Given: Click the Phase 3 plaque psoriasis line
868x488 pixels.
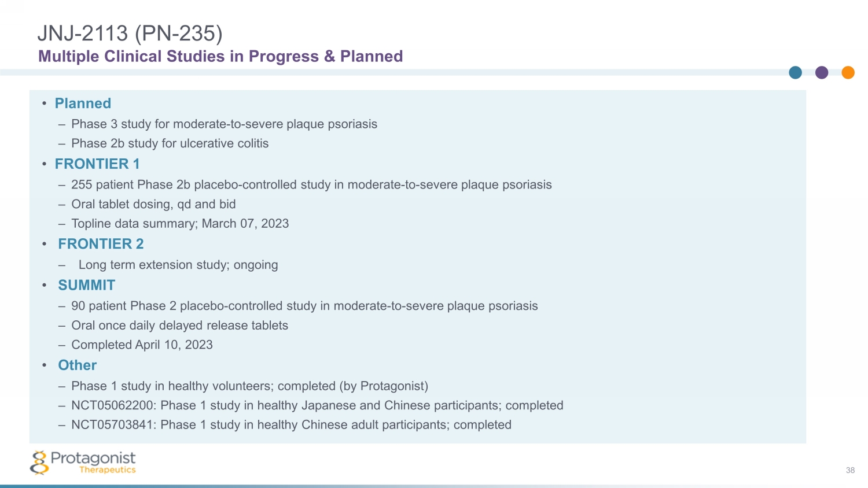Looking at the screenshot, I should (224, 124).
